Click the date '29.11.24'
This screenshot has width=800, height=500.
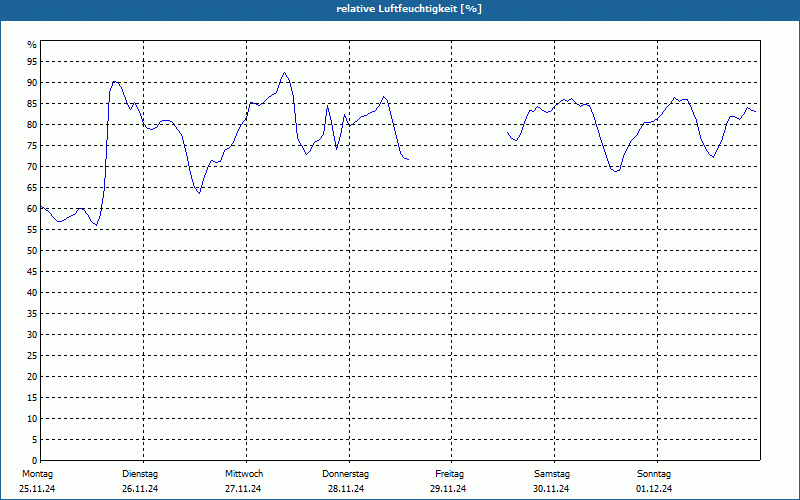tap(448, 489)
